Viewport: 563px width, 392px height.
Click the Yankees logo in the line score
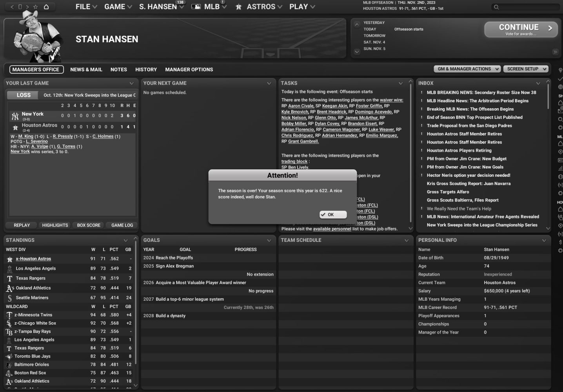pyautogui.click(x=15, y=116)
